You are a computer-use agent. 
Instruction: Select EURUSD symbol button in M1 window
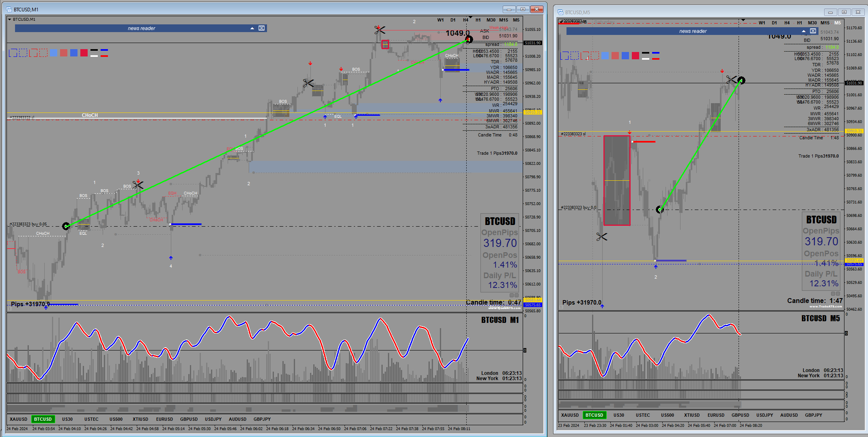(165, 419)
